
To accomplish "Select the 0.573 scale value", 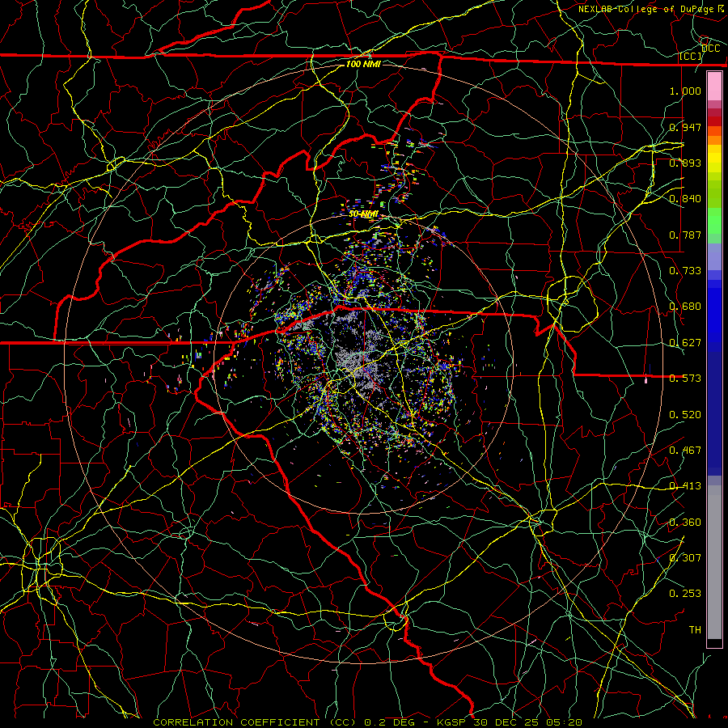I will tap(685, 379).
